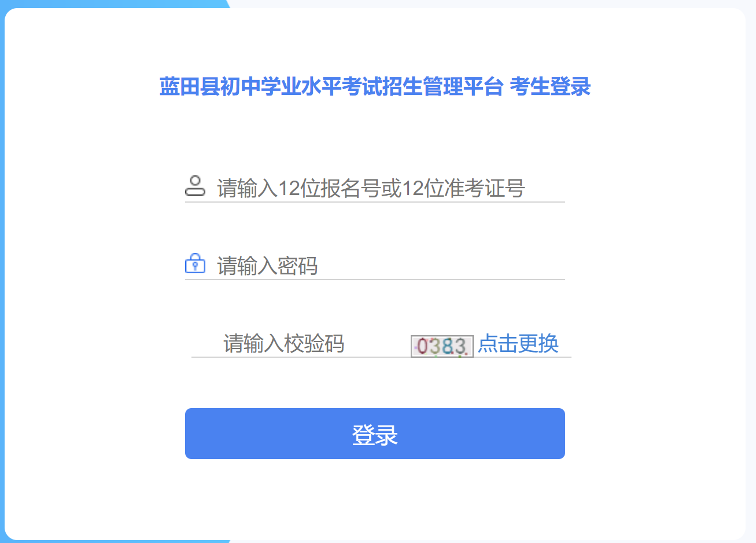Click the account icon left of 请输入12位报名号
Image resolution: width=756 pixels, height=543 pixels.
(x=195, y=186)
